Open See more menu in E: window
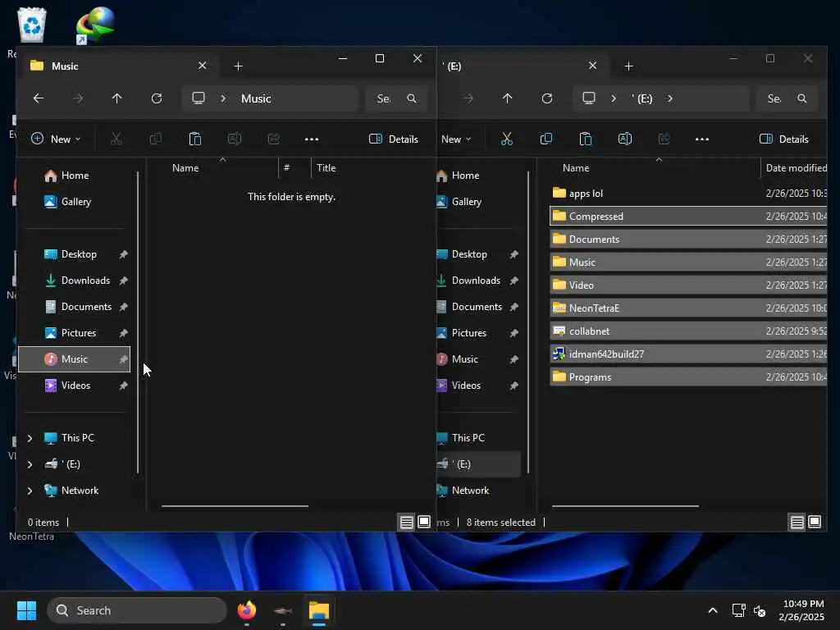 702,139
